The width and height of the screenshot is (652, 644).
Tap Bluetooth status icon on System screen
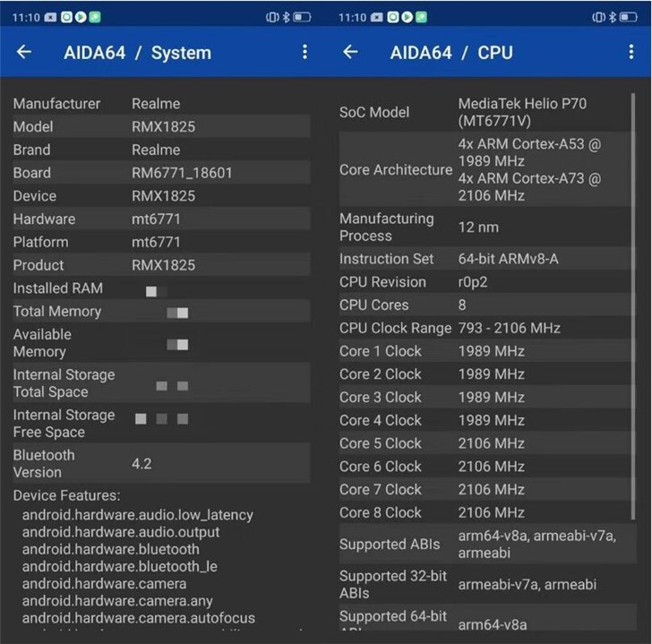click(286, 17)
